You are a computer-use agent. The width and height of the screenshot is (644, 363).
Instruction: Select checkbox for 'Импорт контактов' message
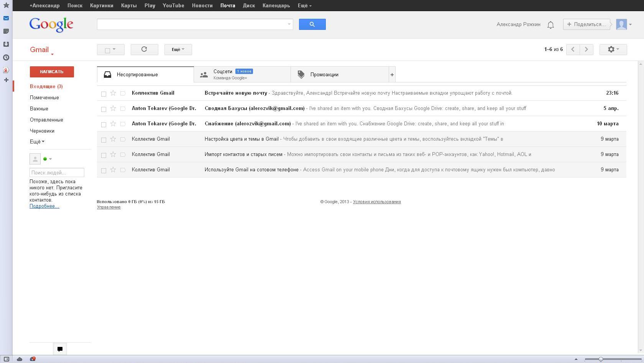[x=103, y=155]
